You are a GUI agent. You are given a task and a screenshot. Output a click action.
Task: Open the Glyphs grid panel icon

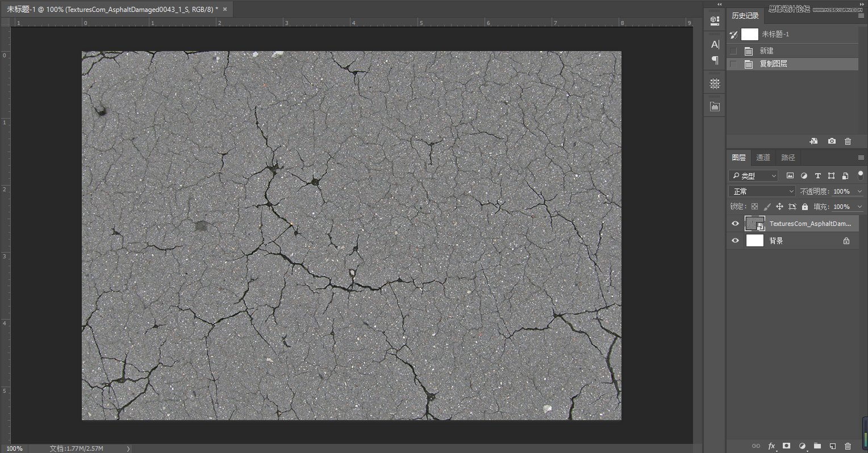tap(715, 83)
